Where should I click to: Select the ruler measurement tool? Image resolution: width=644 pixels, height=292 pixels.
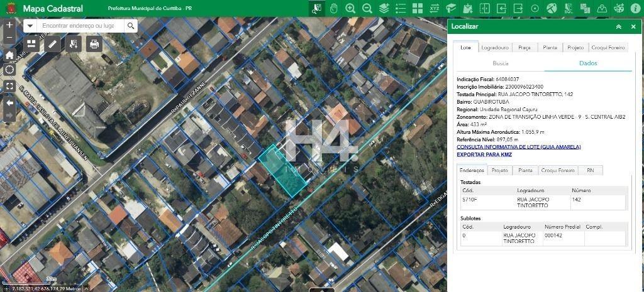pos(53,44)
